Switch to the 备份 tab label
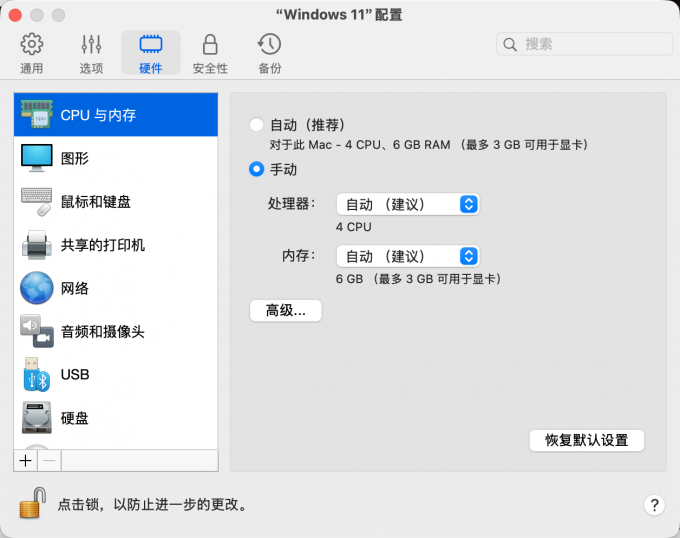This screenshot has width=680, height=538. click(x=270, y=68)
